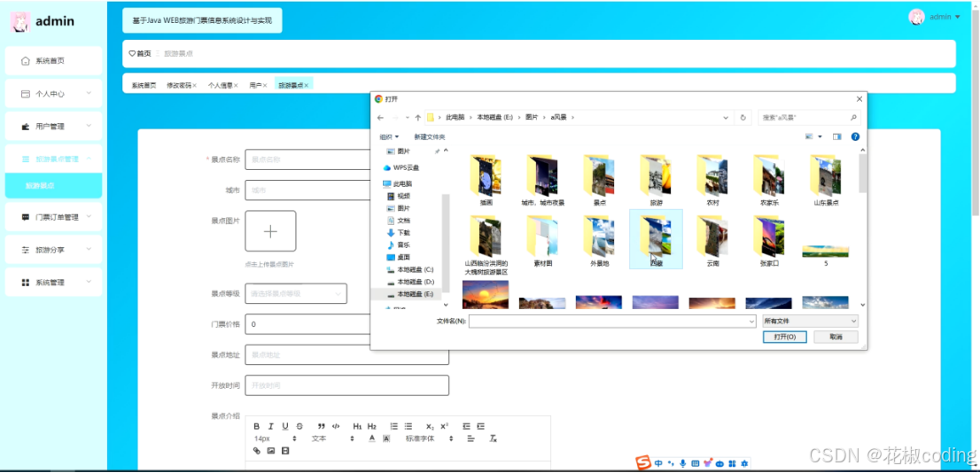Open the text color picker
The image size is (980, 473).
tap(372, 438)
